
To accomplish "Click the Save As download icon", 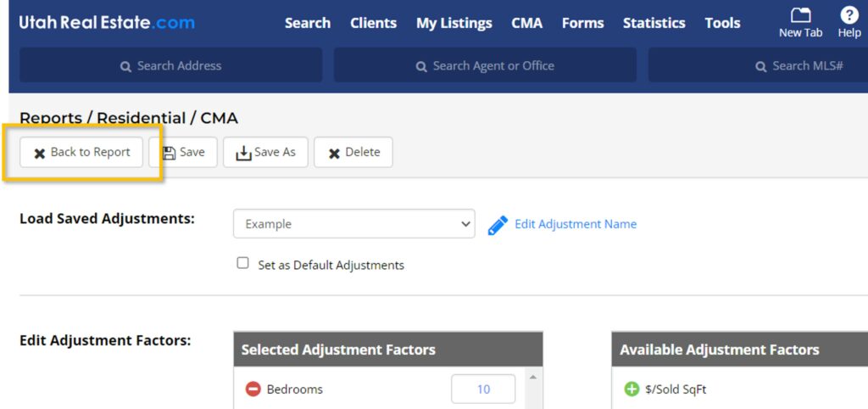I will 243,153.
